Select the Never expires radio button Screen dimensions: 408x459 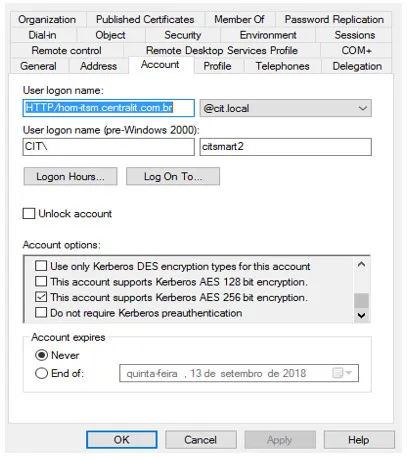(x=41, y=355)
